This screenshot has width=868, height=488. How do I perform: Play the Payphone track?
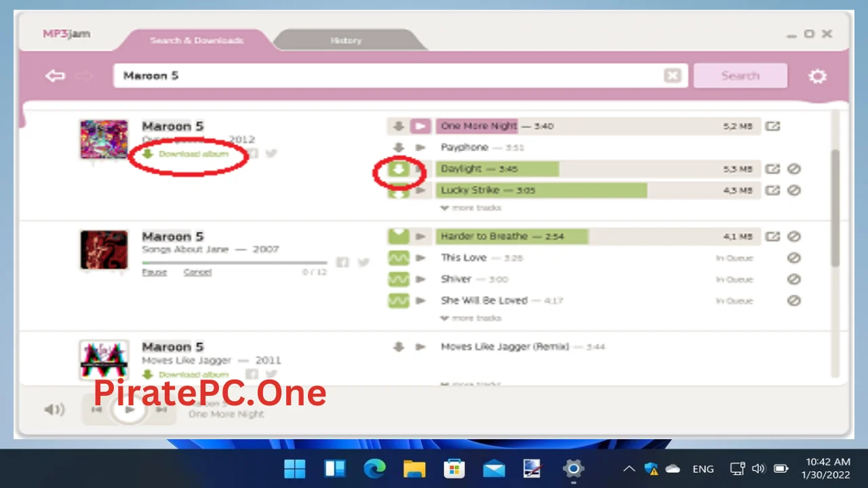point(420,147)
